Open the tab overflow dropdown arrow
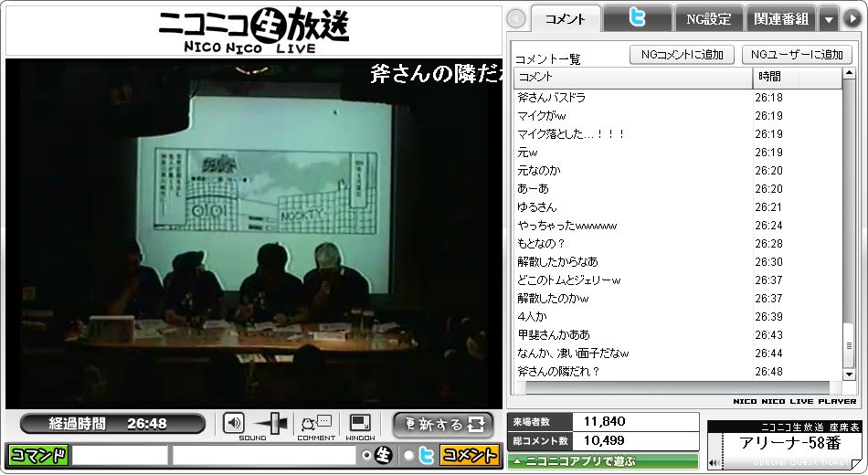Screen dimensions: 868x475 coord(829,19)
